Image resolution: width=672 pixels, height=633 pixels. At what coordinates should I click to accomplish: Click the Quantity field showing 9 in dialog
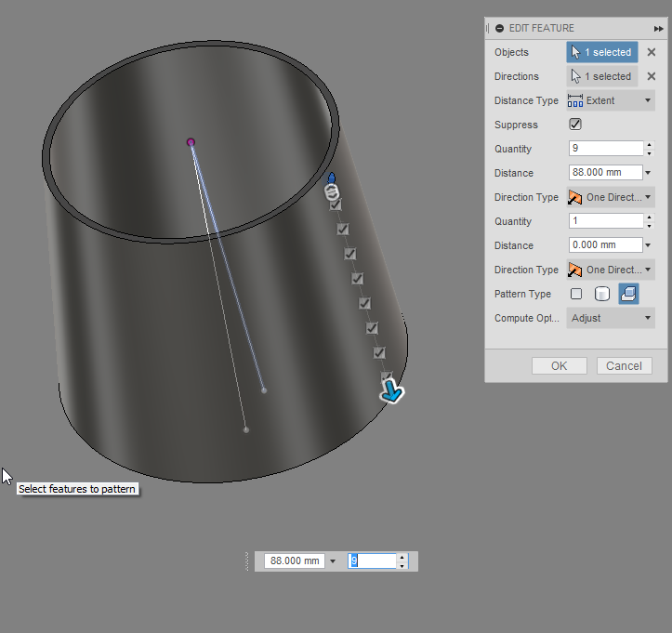[606, 149]
